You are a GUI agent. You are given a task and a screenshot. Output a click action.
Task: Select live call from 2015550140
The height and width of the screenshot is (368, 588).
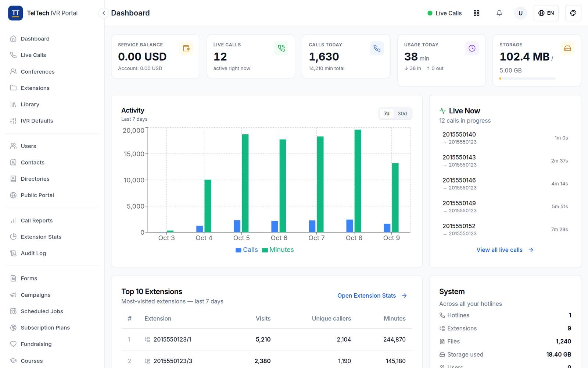click(505, 138)
